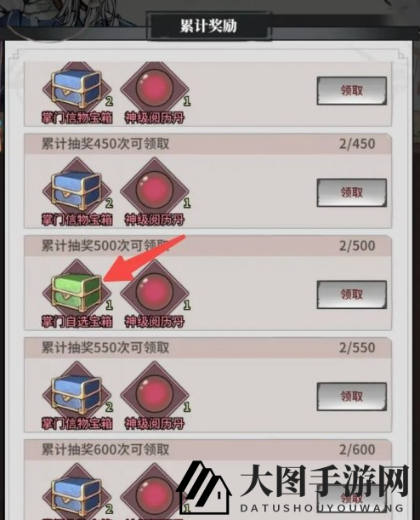
Task: Claim the 550 draws reward with 领取
Action: click(x=352, y=397)
